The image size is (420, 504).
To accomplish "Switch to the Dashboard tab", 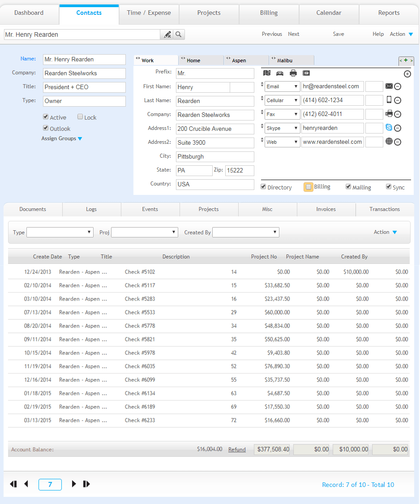I will click(x=29, y=13).
